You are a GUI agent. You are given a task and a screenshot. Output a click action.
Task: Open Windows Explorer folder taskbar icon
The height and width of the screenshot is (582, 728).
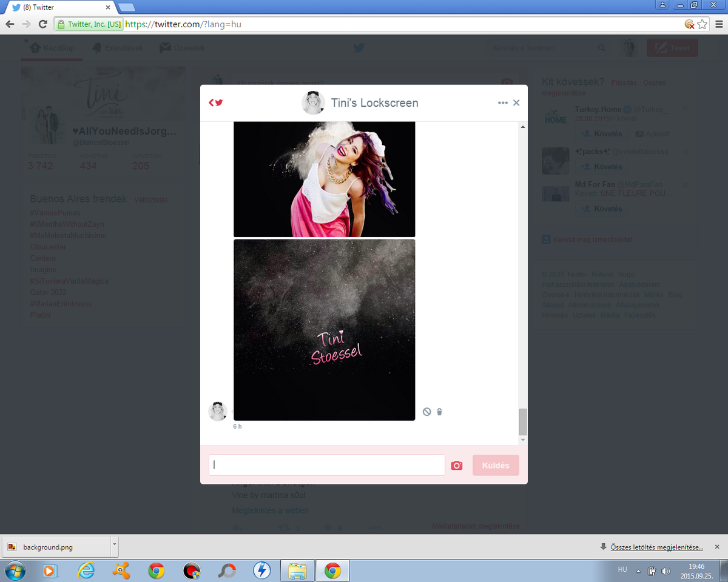297,570
